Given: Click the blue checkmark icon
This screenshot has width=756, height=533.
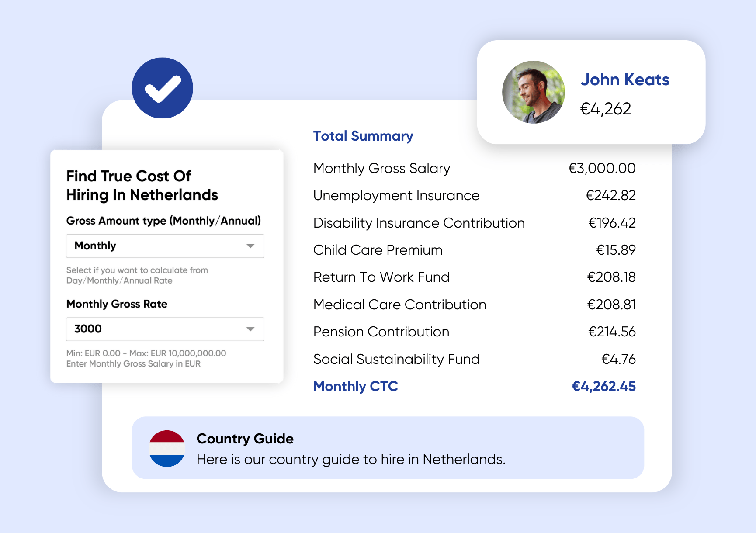Looking at the screenshot, I should tap(162, 88).
